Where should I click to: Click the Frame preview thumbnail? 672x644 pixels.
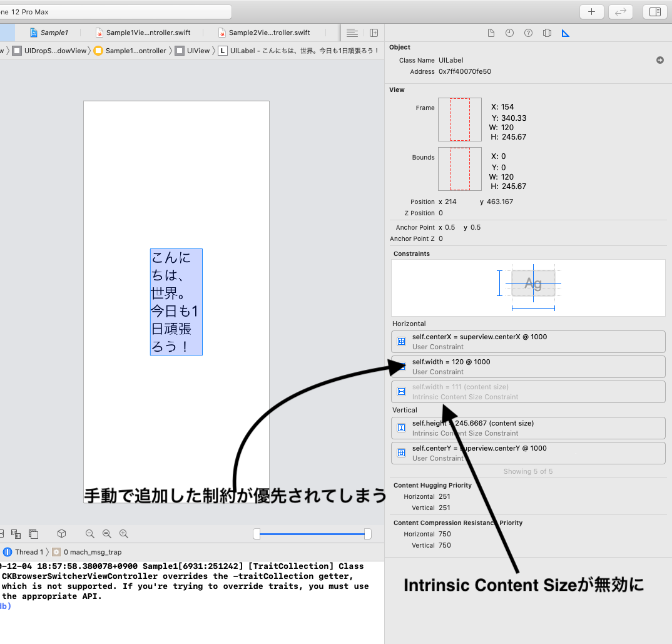(460, 120)
